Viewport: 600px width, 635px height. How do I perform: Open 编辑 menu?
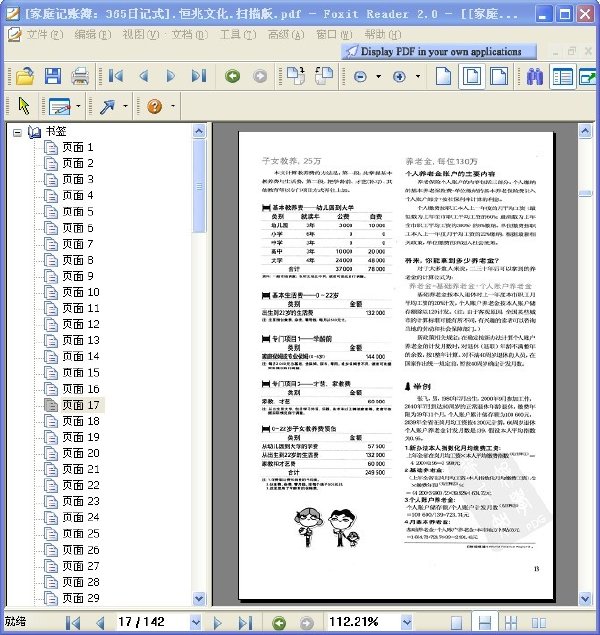click(93, 34)
